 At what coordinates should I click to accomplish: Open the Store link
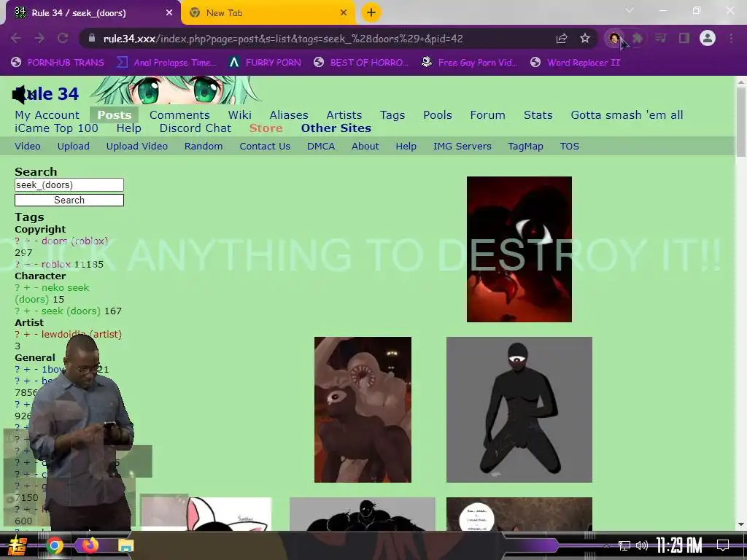266,128
